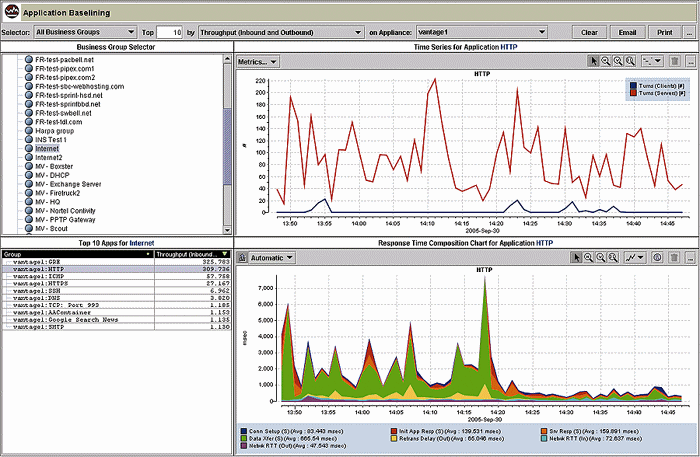Open the All Business Groups selector dropdown
This screenshot has width=700, height=457.
(x=85, y=32)
